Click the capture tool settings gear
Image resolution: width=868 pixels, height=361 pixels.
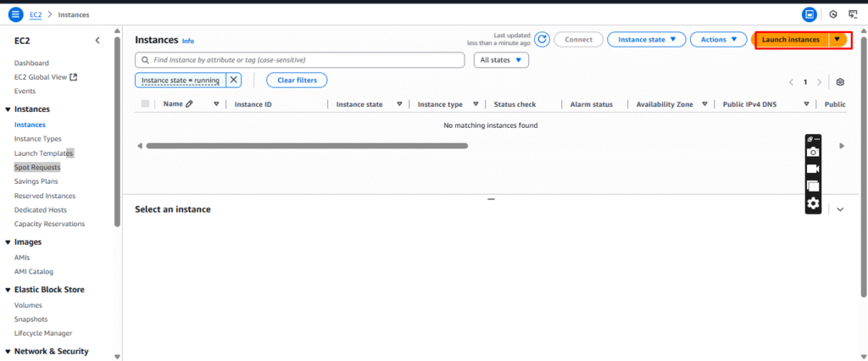[813, 203]
